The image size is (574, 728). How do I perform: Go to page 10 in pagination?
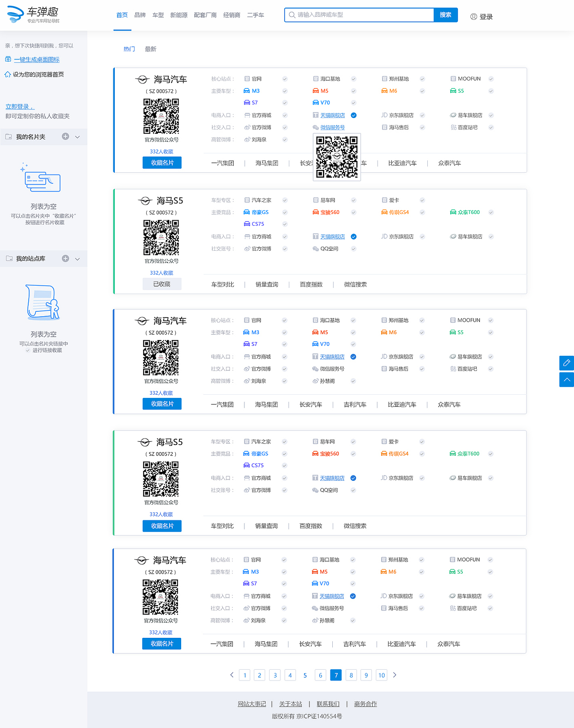[382, 675]
